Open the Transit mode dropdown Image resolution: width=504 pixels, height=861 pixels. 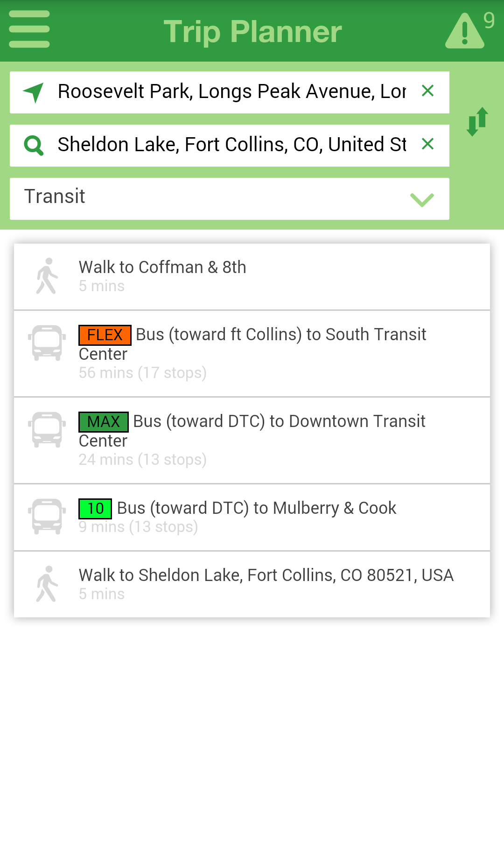click(230, 199)
